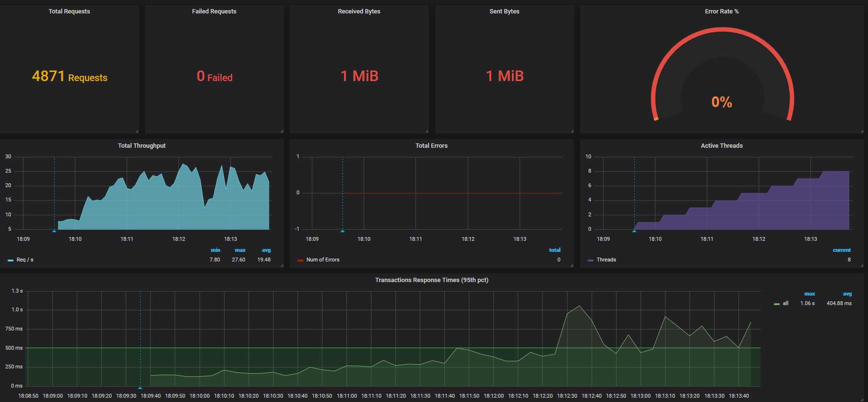The image size is (868, 402).
Task: Click the 19.48 avg value in the throughput legend
Action: 264,260
